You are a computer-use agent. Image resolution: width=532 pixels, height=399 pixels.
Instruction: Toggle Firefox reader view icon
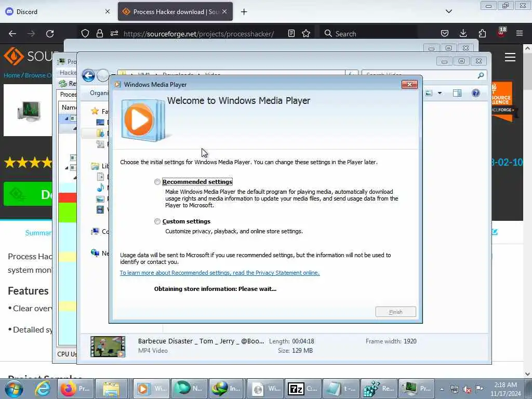pyautogui.click(x=291, y=33)
